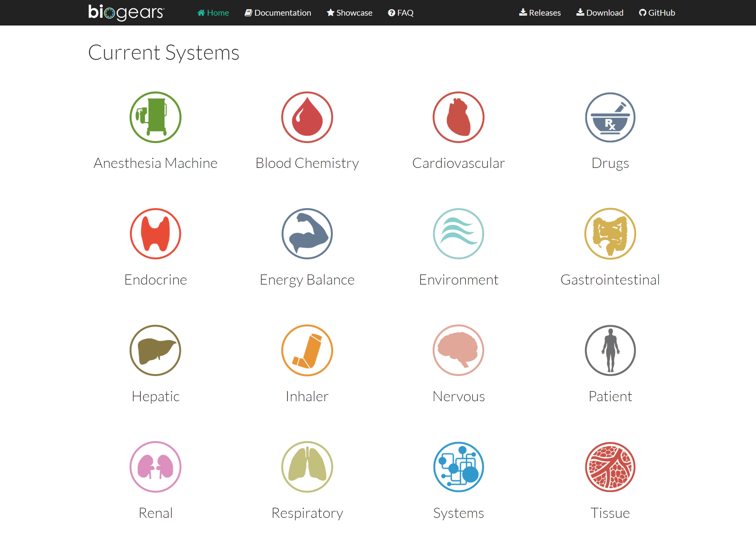
Task: Select the Inhaler orange icon
Action: pyautogui.click(x=307, y=350)
